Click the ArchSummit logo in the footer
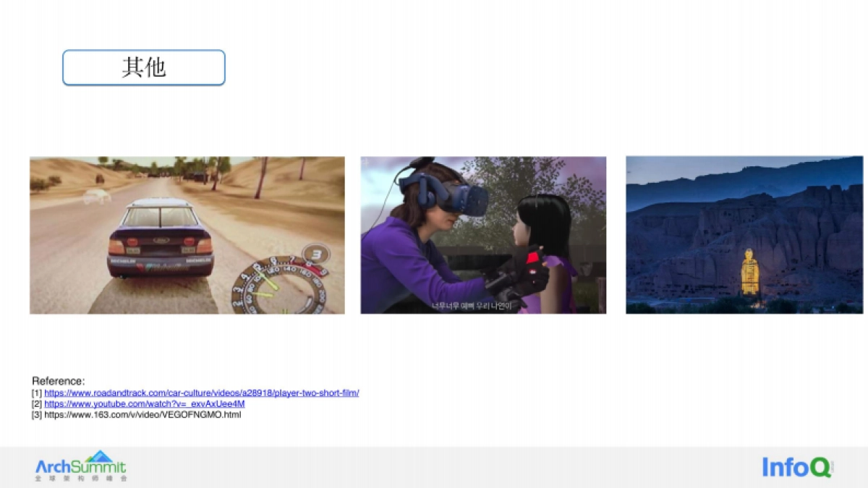Image resolution: width=868 pixels, height=488 pixels. (80, 463)
